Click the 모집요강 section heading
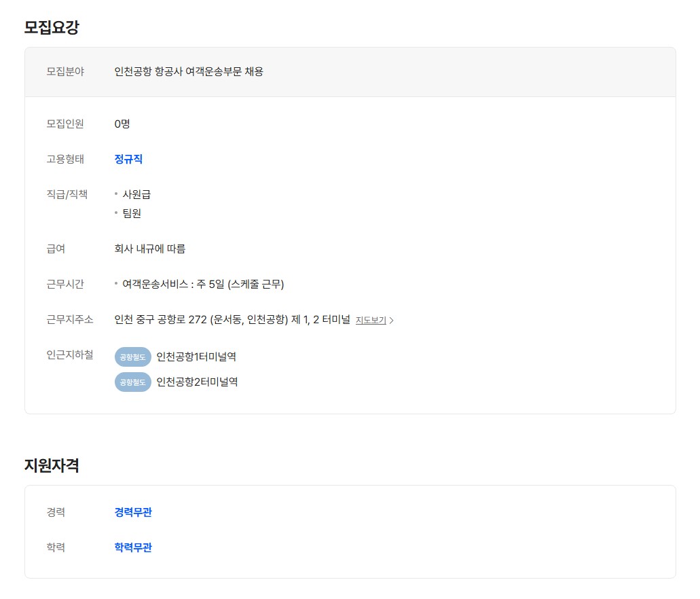This screenshot has height=599, width=700. tap(52, 27)
